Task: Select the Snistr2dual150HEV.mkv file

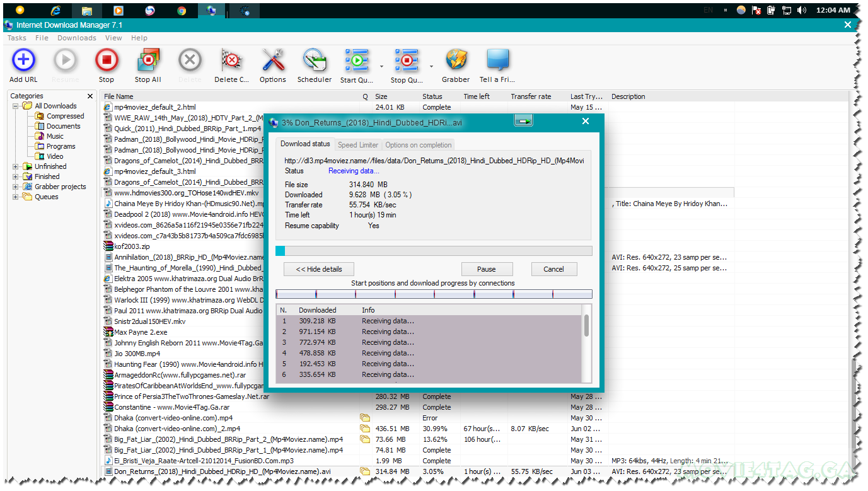Action: 150,321
